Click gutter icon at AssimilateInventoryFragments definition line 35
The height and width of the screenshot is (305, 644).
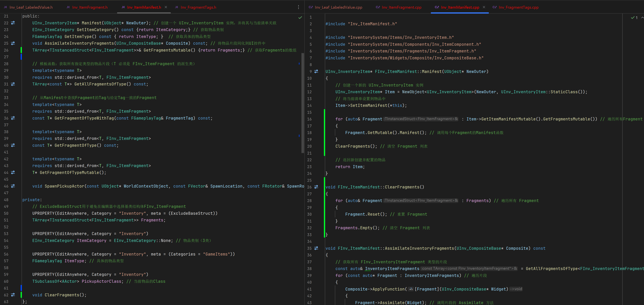coord(316,248)
